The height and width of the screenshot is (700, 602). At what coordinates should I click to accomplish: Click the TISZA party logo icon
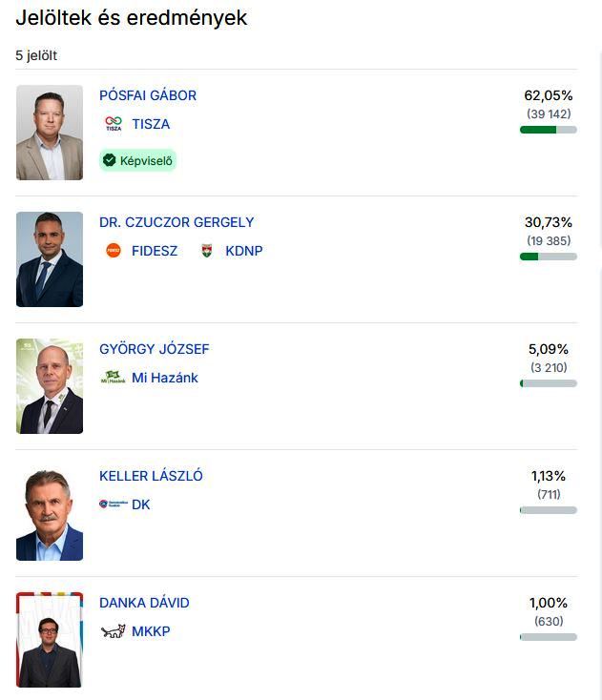click(114, 124)
